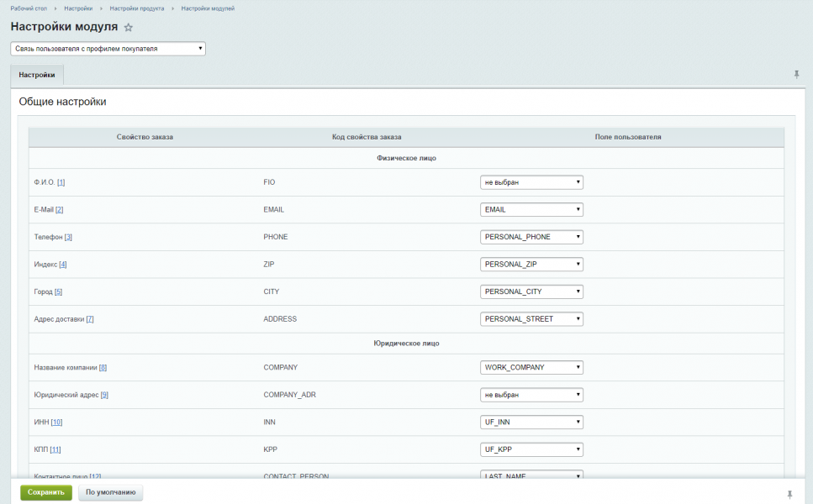The width and height of the screenshot is (813, 504).
Task: Click the Код свойства заказа column header
Action: pos(367,137)
